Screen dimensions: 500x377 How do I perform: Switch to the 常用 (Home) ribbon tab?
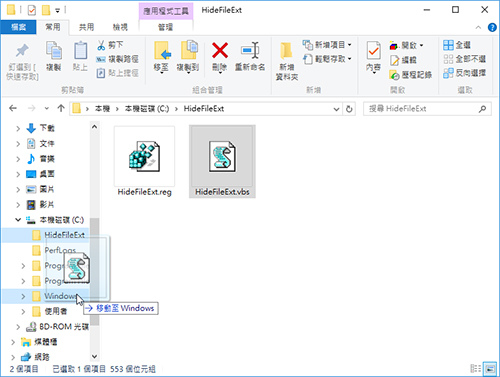(53, 27)
